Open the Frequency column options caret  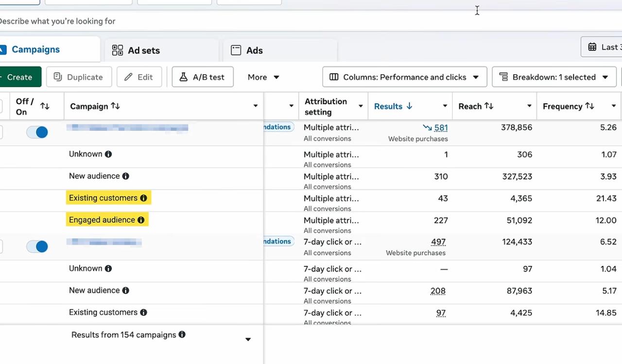coord(614,106)
